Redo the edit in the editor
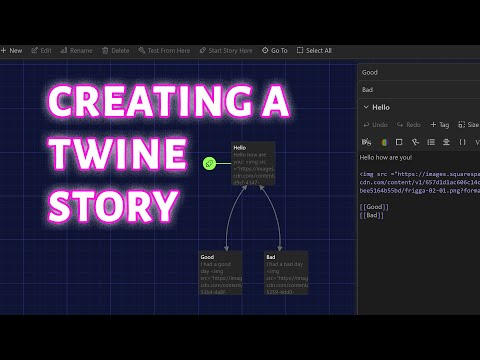This screenshot has height=360, width=480. [x=409, y=125]
